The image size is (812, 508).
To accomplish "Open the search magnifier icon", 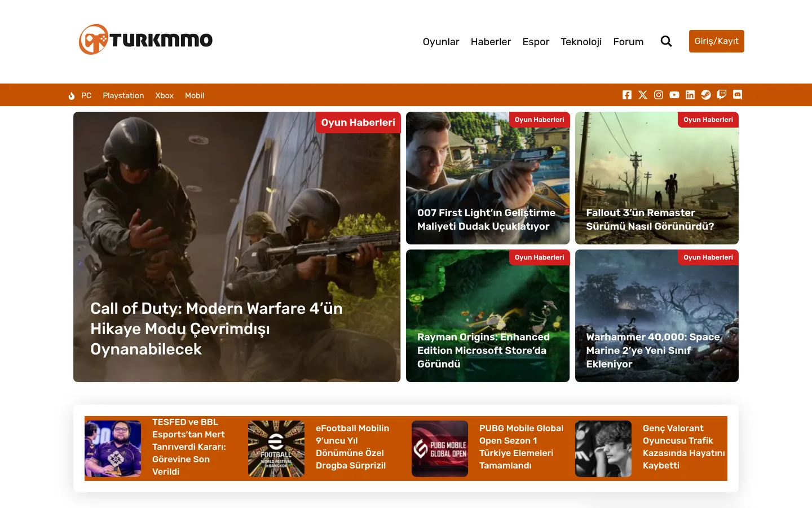I will coord(666,41).
